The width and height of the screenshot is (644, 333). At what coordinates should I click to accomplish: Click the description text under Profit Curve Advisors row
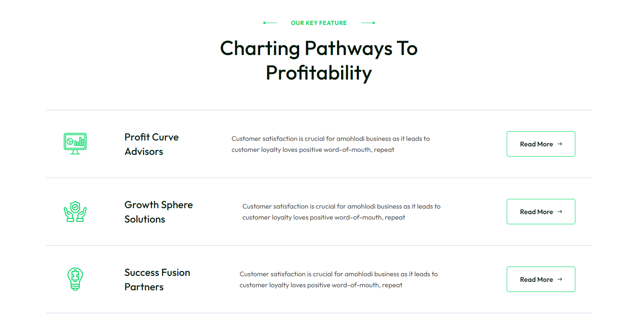[x=330, y=144]
